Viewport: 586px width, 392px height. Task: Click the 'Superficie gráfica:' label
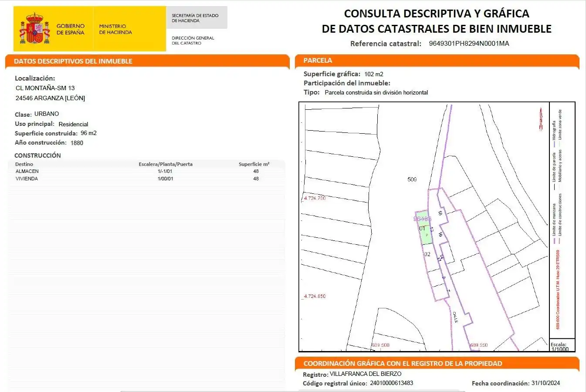(332, 74)
